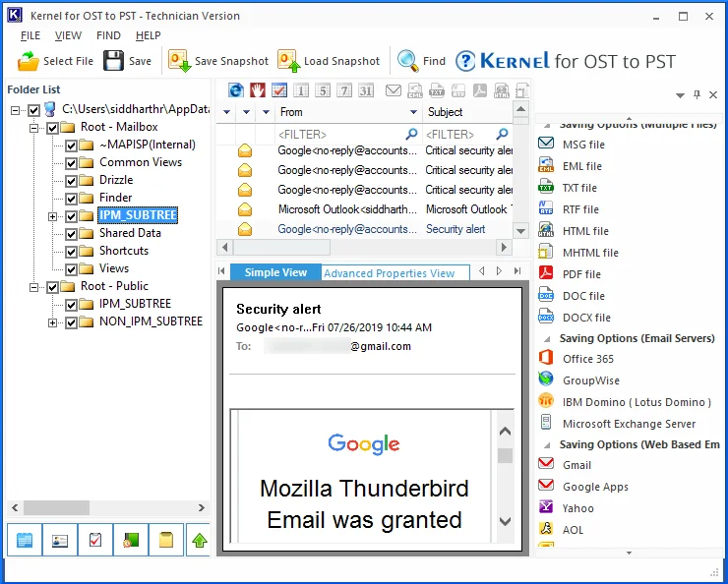Screen dimensions: 728x584
Task: Toggle the Finder folder checkbox
Action: click(71, 199)
